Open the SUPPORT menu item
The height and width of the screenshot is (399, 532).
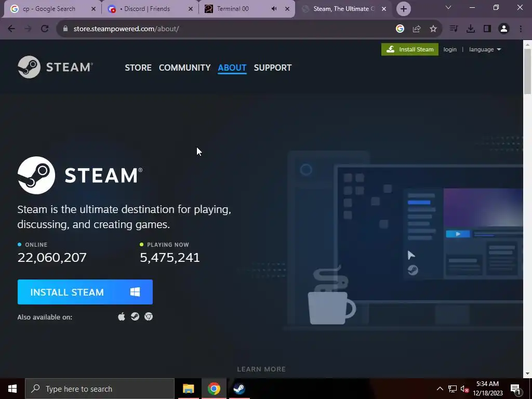273,68
